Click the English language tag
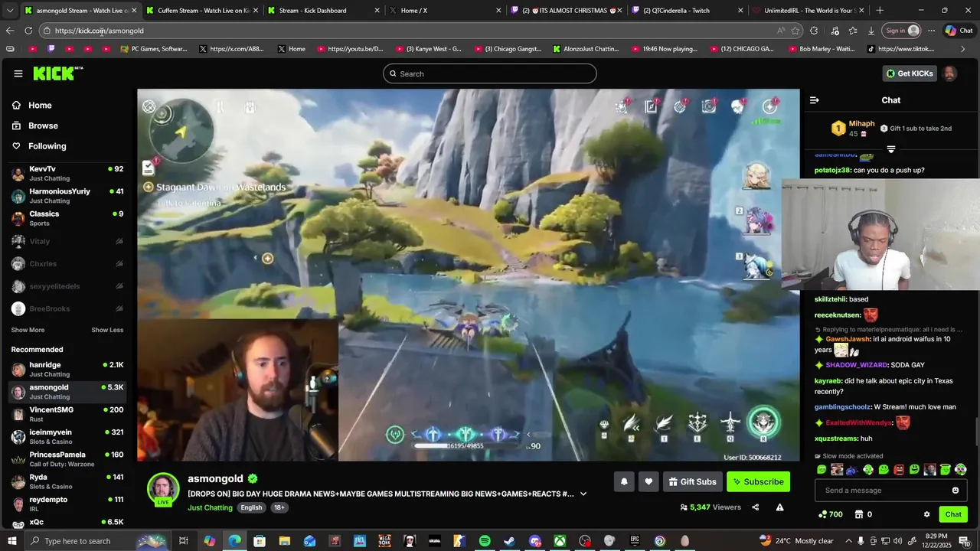The height and width of the screenshot is (551, 980). 251,507
